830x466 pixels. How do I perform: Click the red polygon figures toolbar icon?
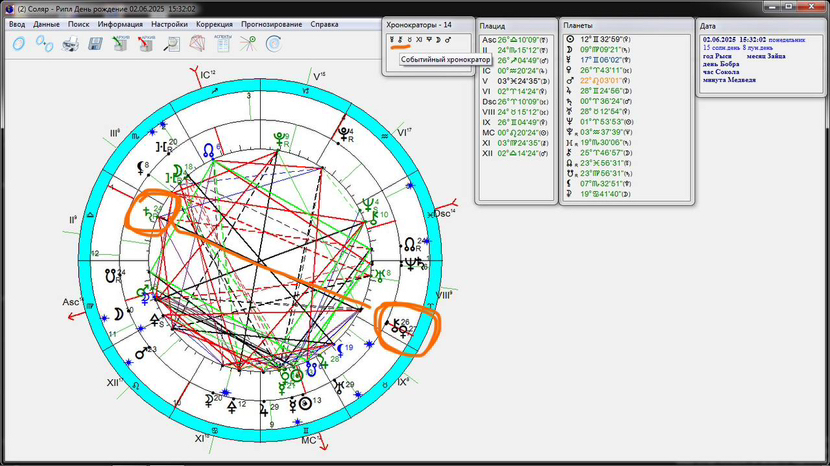(x=197, y=44)
